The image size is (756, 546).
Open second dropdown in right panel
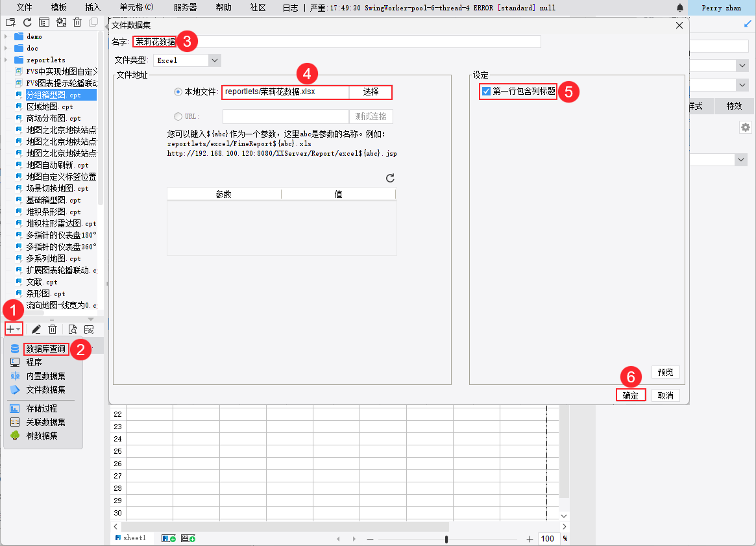(x=742, y=85)
